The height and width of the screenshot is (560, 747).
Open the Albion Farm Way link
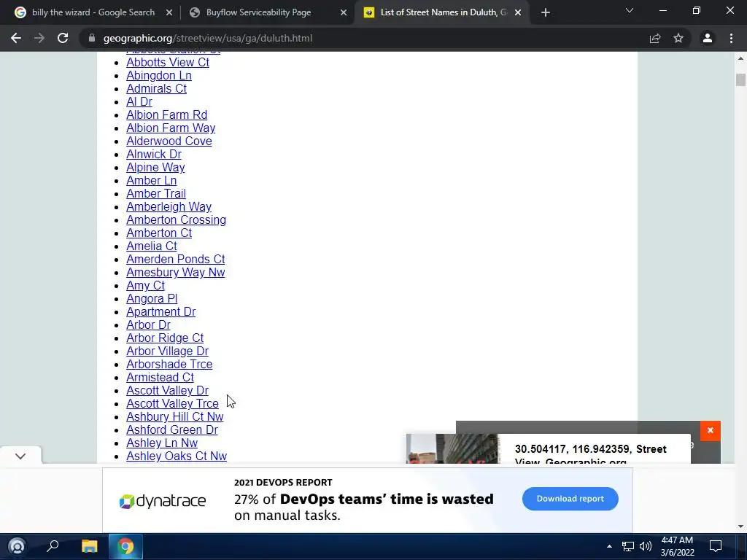pos(171,128)
